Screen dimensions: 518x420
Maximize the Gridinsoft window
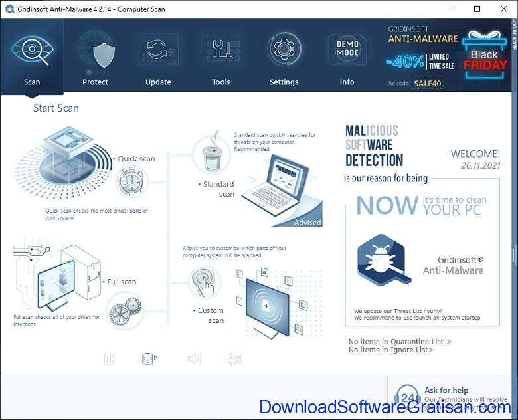click(477, 9)
